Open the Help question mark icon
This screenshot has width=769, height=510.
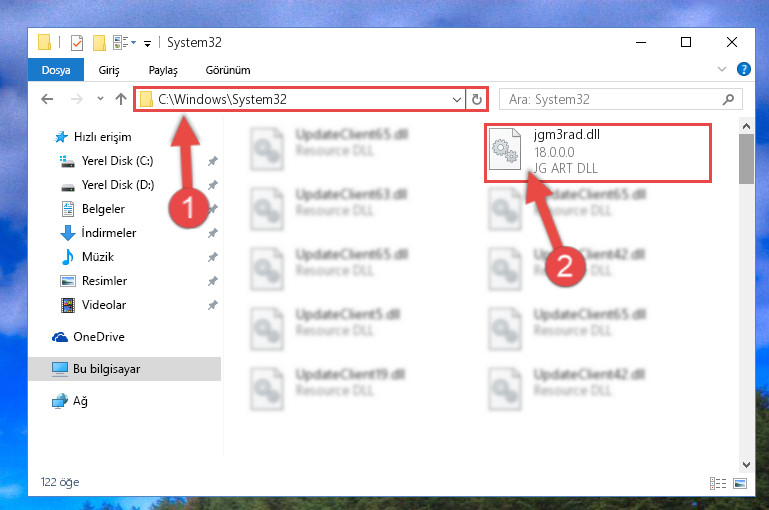click(x=743, y=69)
